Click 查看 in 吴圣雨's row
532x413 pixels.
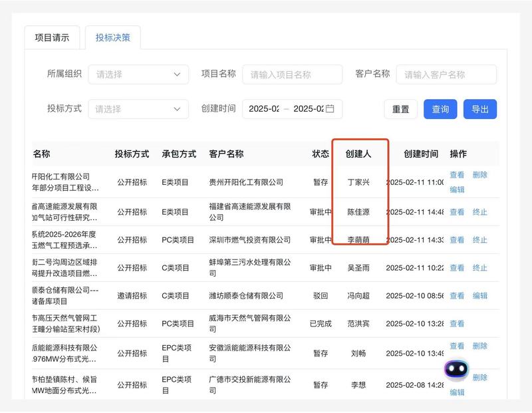[457, 268]
